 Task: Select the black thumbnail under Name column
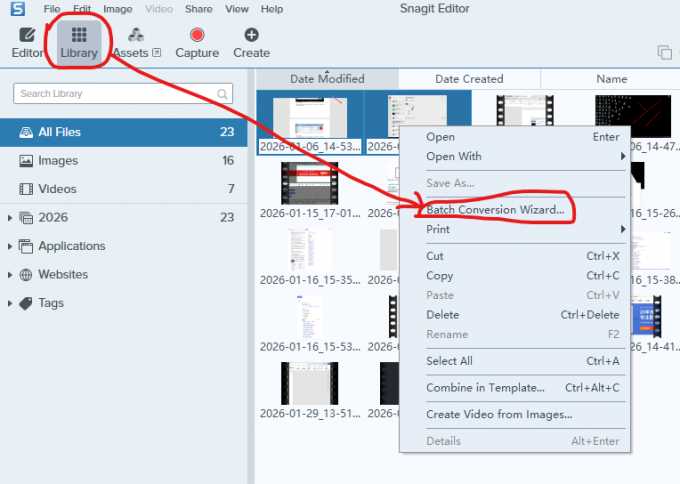click(633, 116)
